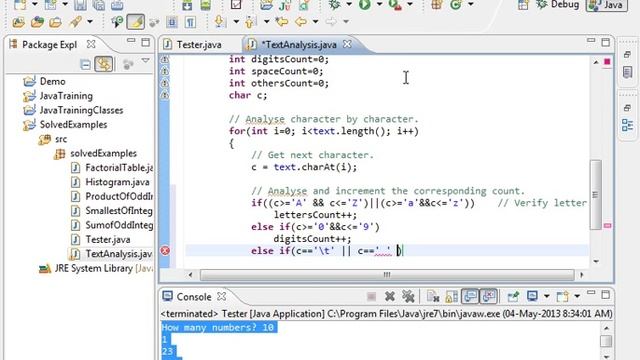
Task: Click the New Java Class icon
Action: [x=456, y=4]
